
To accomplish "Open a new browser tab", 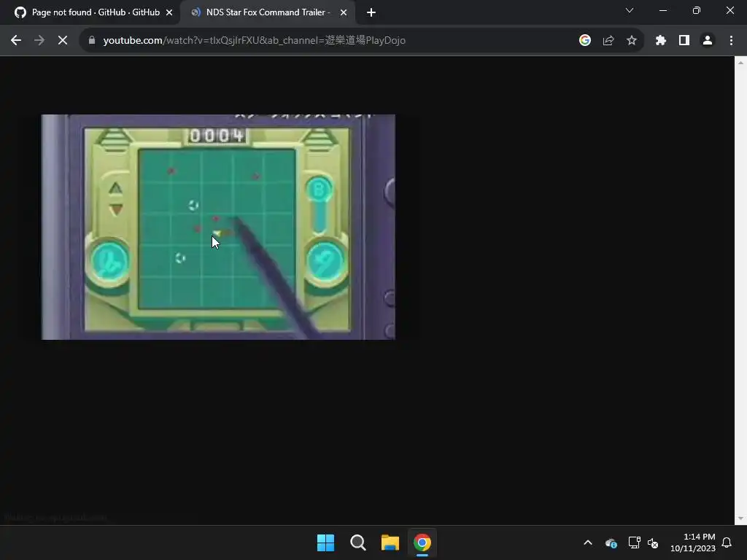I will click(371, 13).
